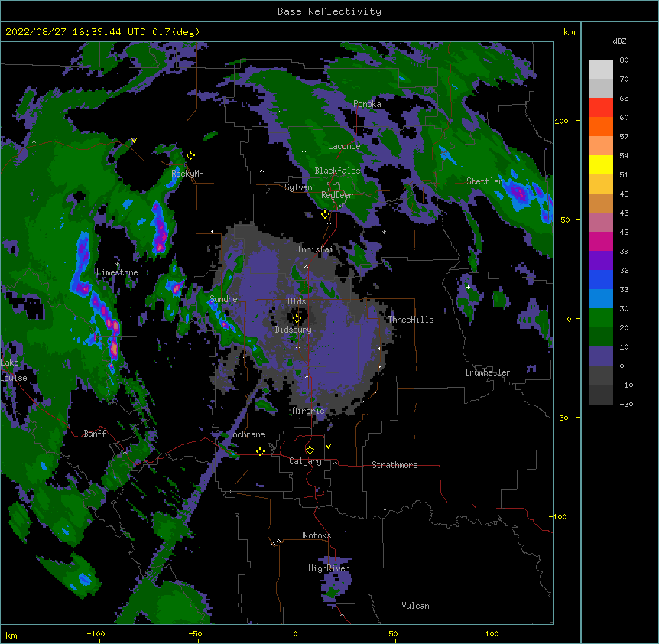Viewport: 659px width, 644px height.
Task: Click the HighRiver city label
Action: [329, 568]
